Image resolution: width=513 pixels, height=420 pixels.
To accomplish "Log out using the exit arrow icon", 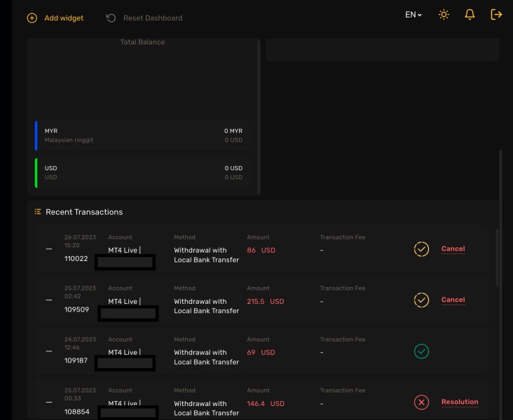I will [496, 15].
